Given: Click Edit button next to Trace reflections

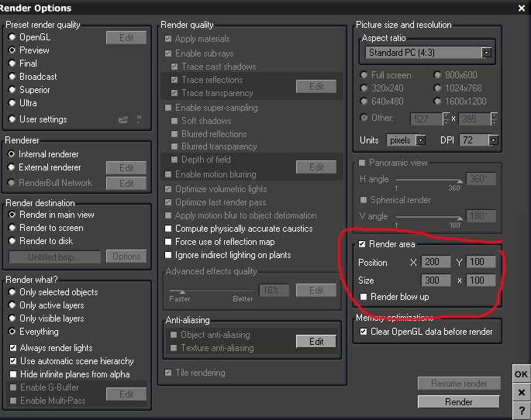Looking at the screenshot, I should (x=316, y=86).
